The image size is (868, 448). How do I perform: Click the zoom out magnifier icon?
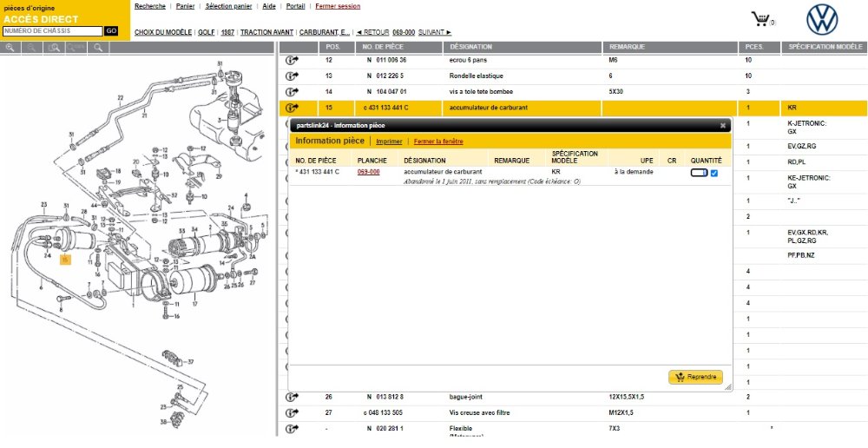click(x=32, y=48)
